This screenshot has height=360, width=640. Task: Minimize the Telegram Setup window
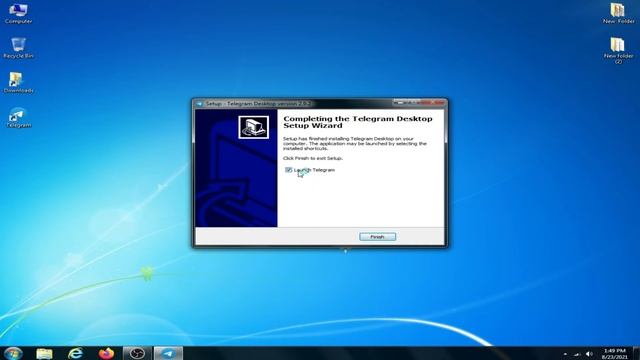(400, 102)
